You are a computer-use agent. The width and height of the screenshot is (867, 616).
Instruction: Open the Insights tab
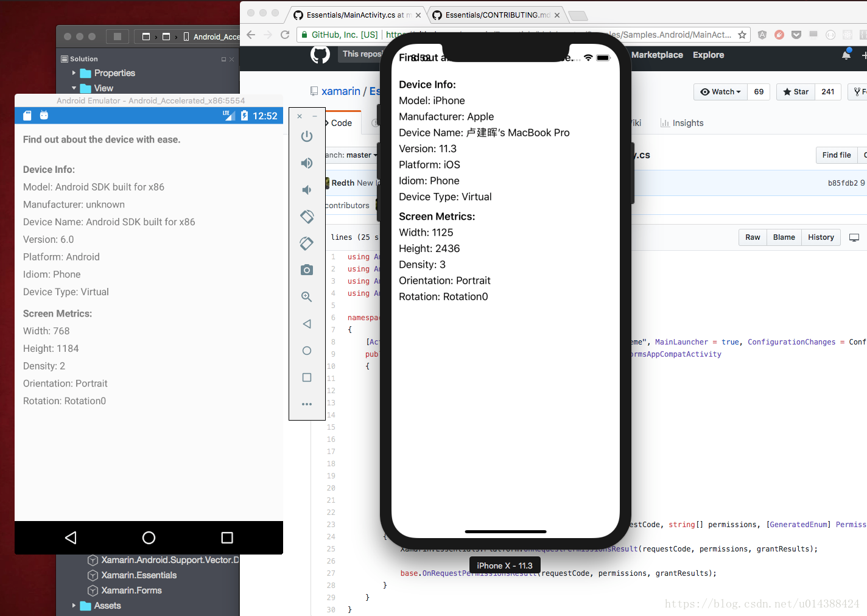point(682,123)
